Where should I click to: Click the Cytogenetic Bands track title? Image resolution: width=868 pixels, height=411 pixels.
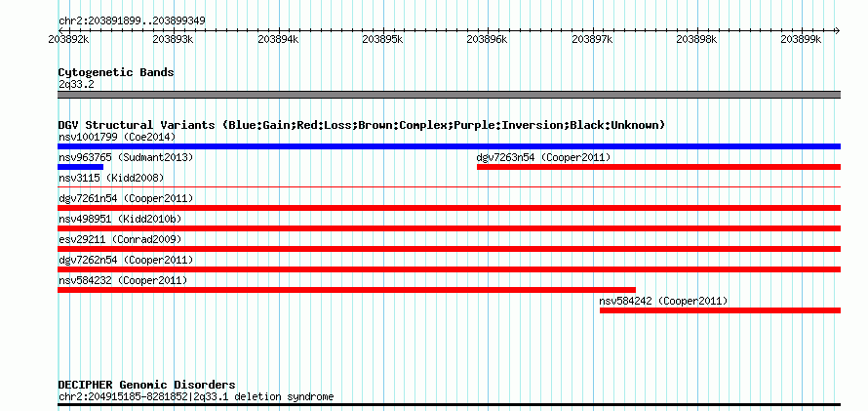click(116, 72)
